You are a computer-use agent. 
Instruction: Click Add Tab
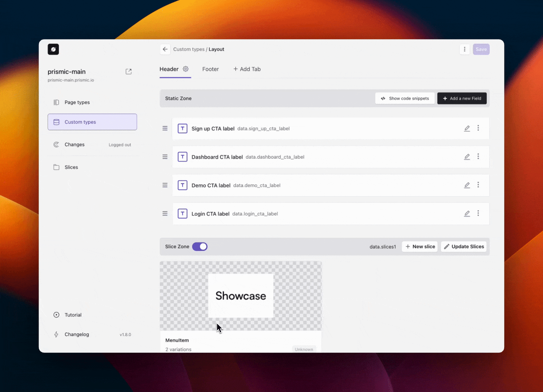coord(247,69)
